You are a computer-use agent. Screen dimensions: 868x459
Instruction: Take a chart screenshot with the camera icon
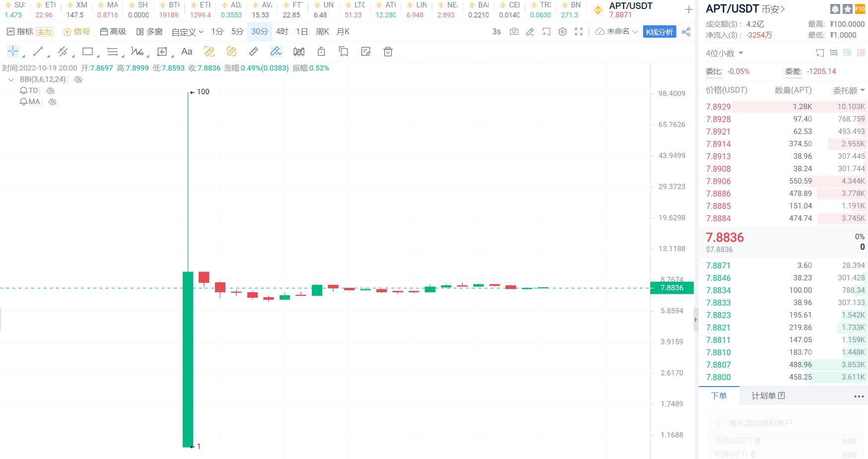pos(514,31)
